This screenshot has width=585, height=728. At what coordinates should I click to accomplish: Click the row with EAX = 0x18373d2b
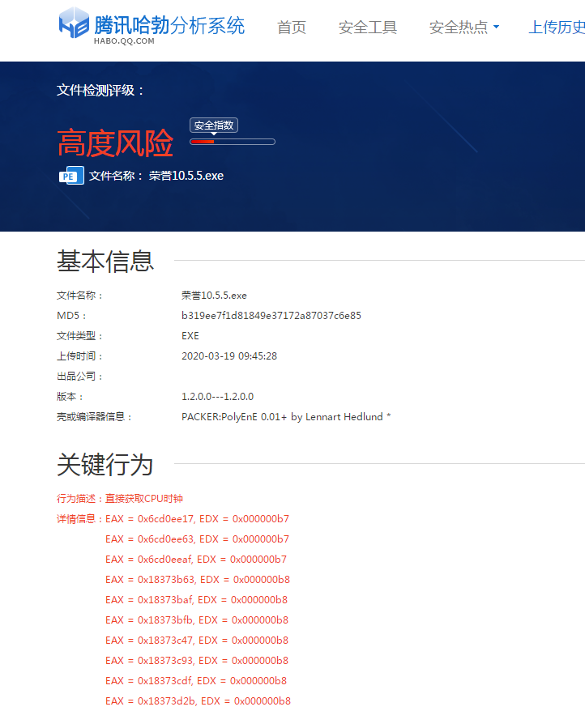[198, 701]
